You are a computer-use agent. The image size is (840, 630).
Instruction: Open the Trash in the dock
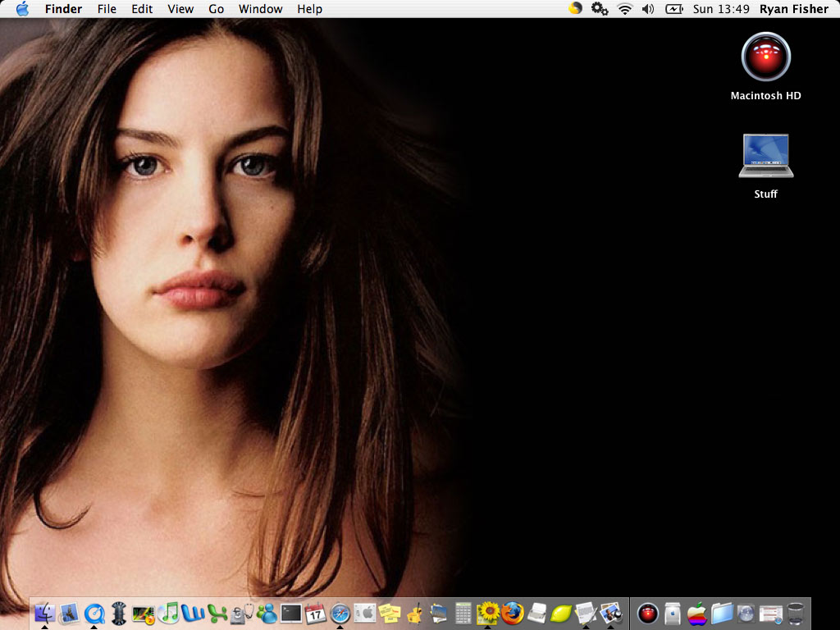[x=796, y=613]
